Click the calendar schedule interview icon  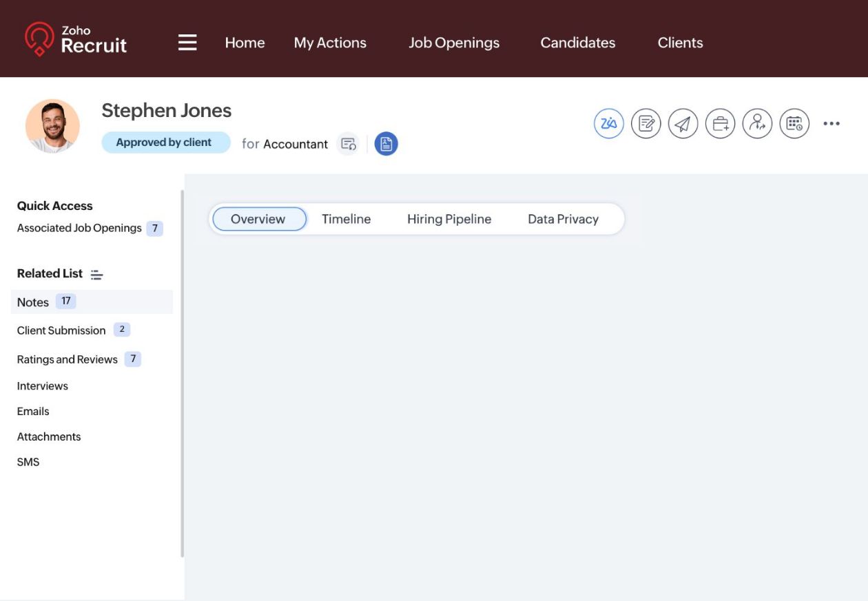pos(794,124)
